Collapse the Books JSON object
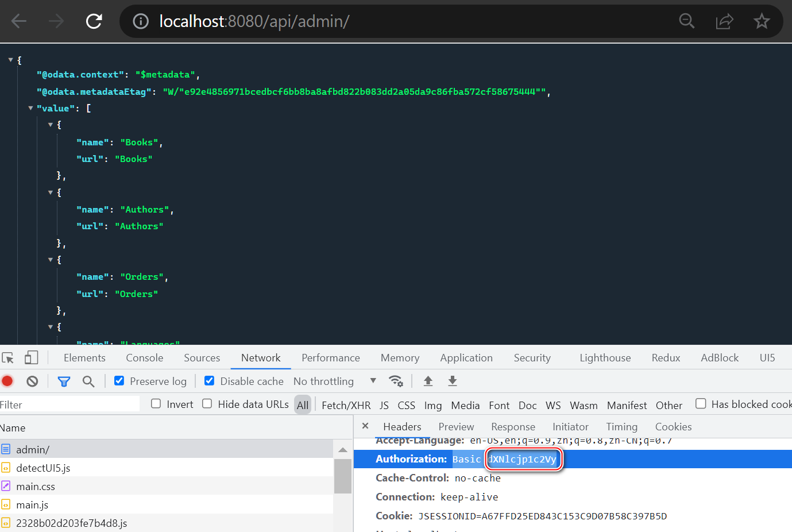 click(51, 125)
